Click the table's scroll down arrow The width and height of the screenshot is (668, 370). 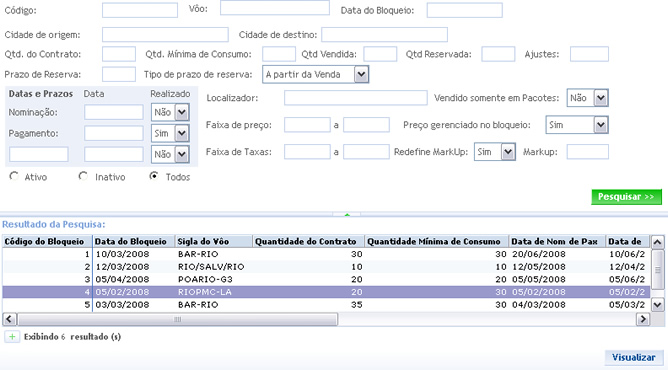[657, 305]
